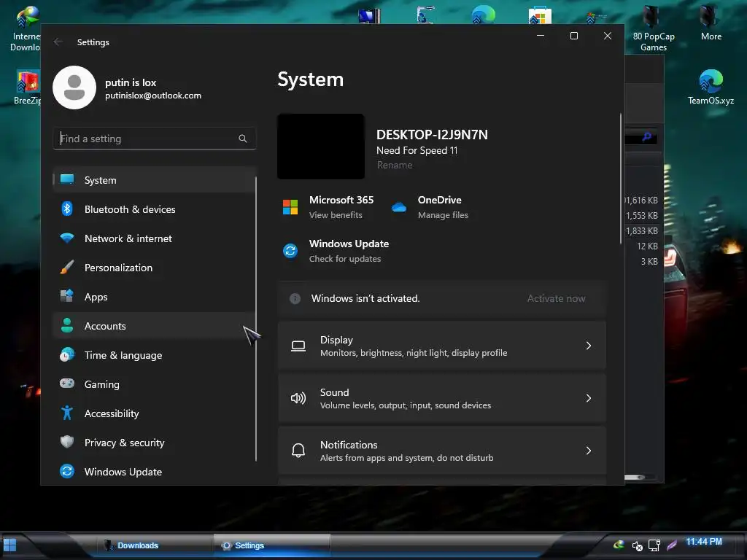
Task: Click the 1,553 KB file size in Downloads window
Action: click(642, 216)
